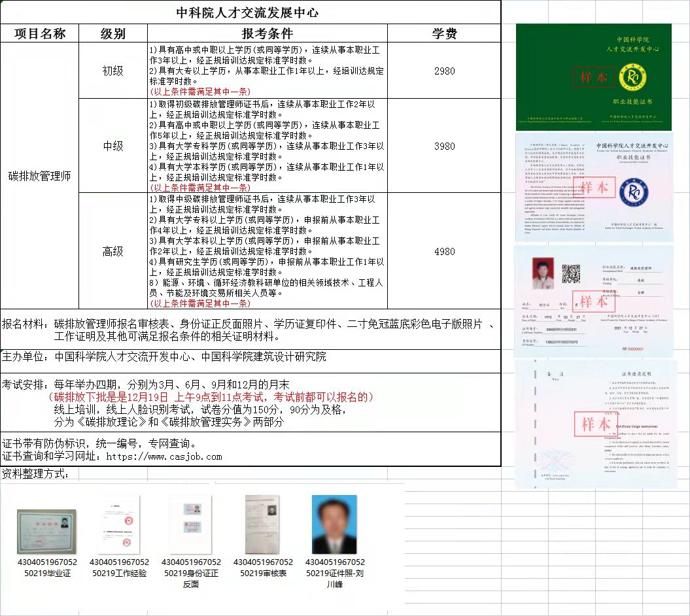The image size is (690, 616).
Task: Select the 审核表 file thumbnail
Action: pyautogui.click(x=263, y=524)
